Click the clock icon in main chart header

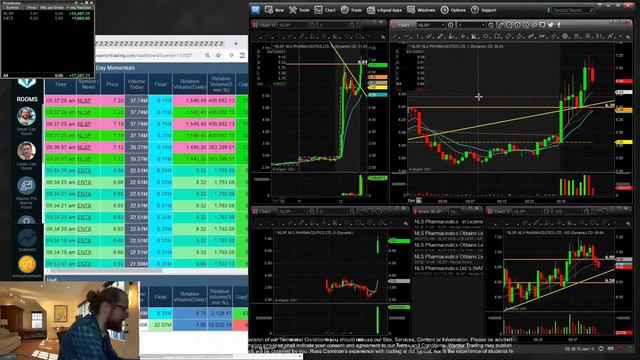(x=450, y=25)
